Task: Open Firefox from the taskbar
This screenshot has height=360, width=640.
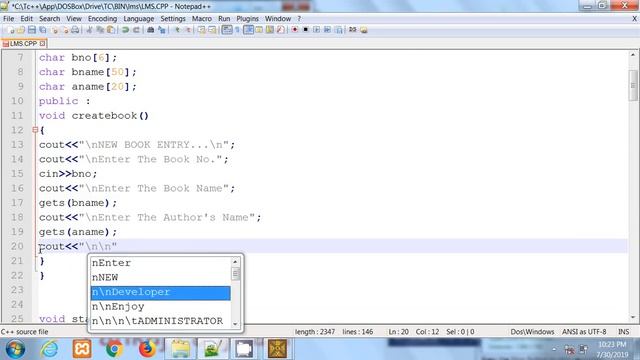Action: point(147,349)
